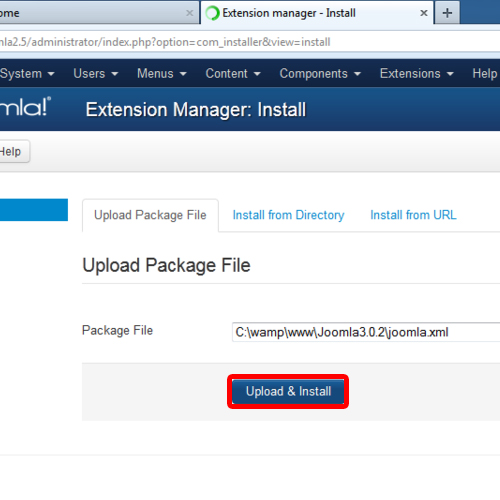
Task: Switch to Install from Directory tab
Action: tap(288, 215)
